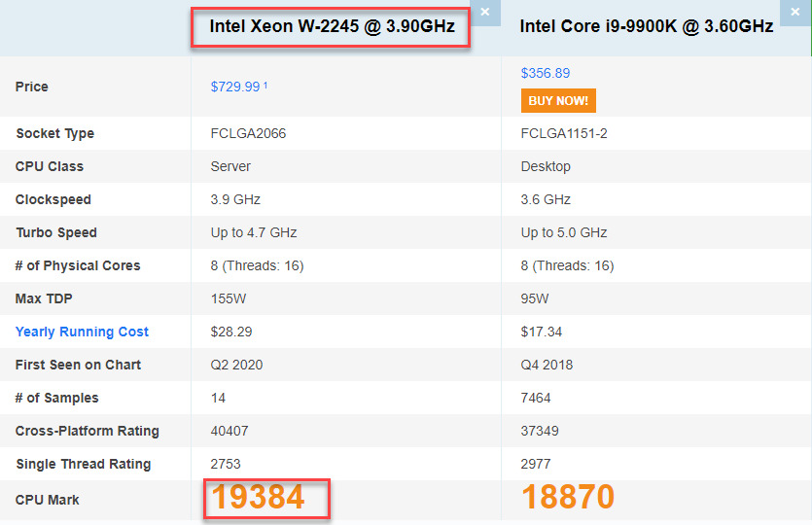This screenshot has height=525, width=812.
Task: Open the $729.99 price link
Action: click(235, 87)
